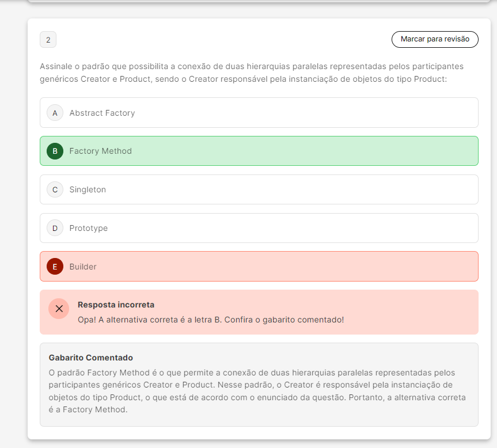Screen dimensions: 497x448
Task: Click the Gabarito Comentado heading
Action: point(91,358)
